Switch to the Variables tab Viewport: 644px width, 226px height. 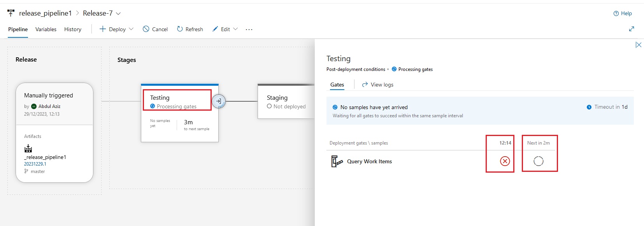[46, 29]
